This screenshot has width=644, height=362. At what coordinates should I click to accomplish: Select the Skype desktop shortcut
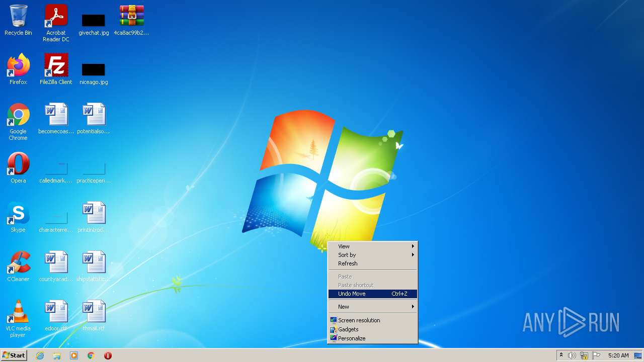(x=18, y=217)
